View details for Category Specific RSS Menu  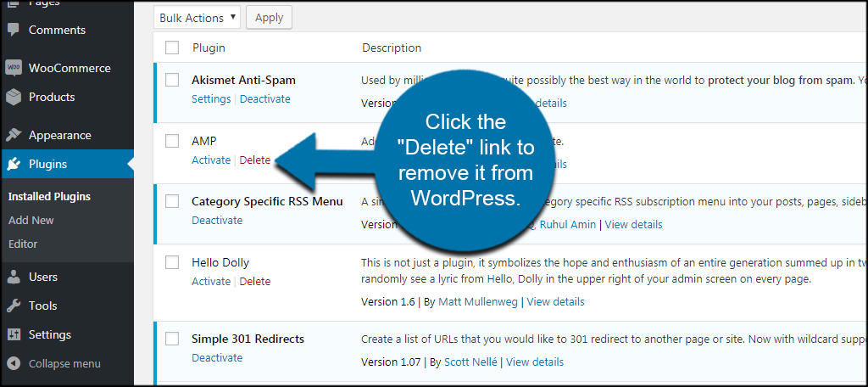pos(633,225)
